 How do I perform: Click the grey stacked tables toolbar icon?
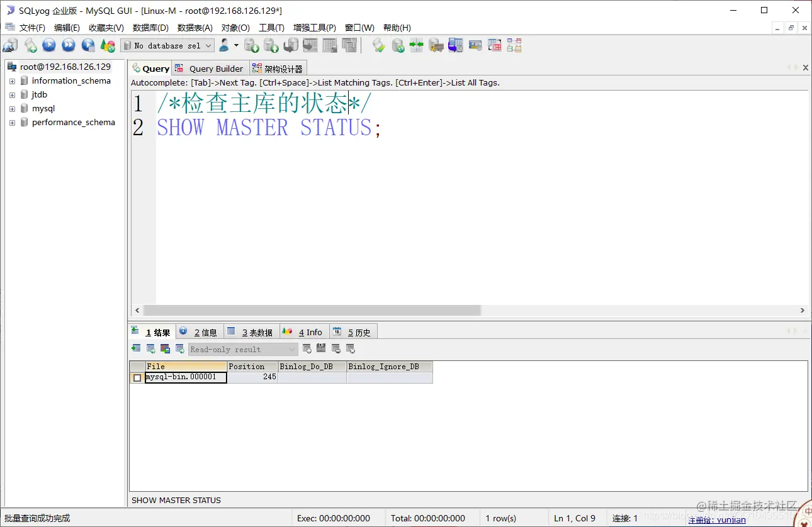pos(349,45)
